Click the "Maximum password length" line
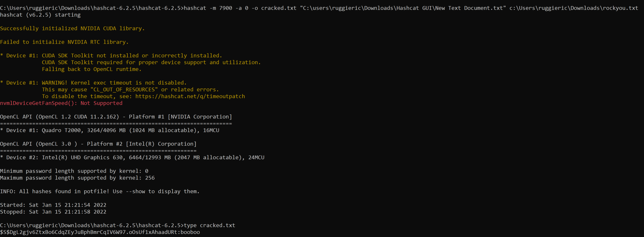The width and height of the screenshot is (644, 237). pyautogui.click(x=77, y=178)
